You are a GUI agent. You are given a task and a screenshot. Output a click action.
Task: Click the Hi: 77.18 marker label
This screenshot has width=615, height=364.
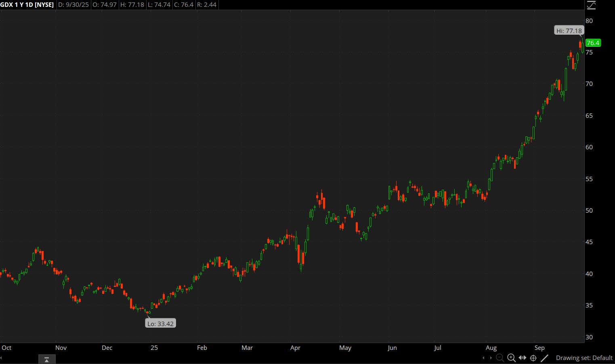click(x=569, y=30)
